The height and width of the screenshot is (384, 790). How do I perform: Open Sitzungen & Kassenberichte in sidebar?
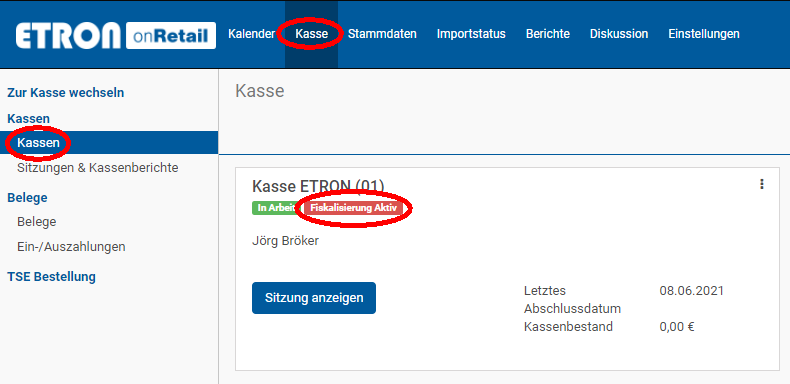(x=98, y=167)
